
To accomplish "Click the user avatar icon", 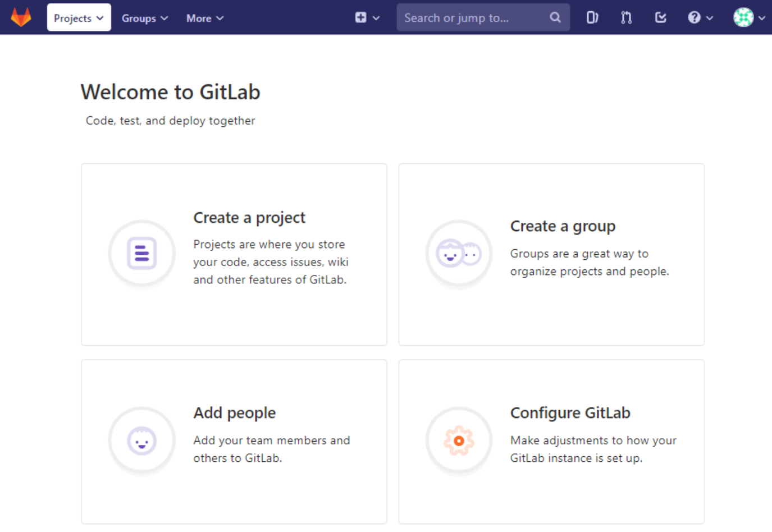I will click(743, 17).
